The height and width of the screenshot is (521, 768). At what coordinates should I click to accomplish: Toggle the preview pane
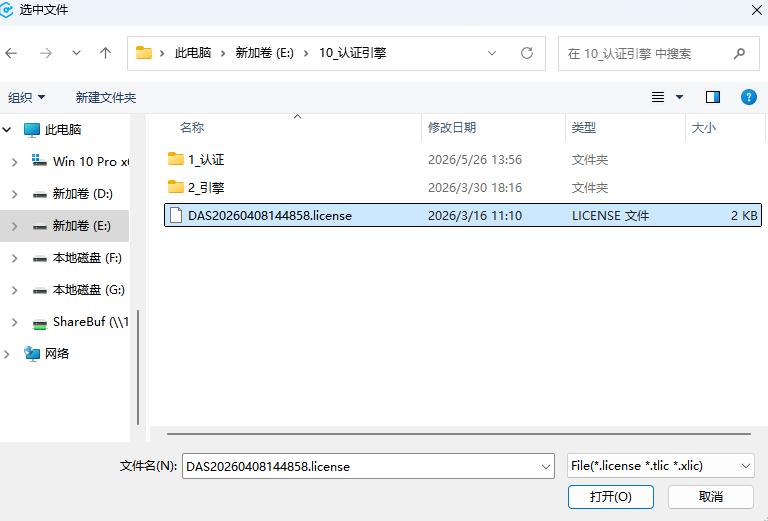[713, 97]
